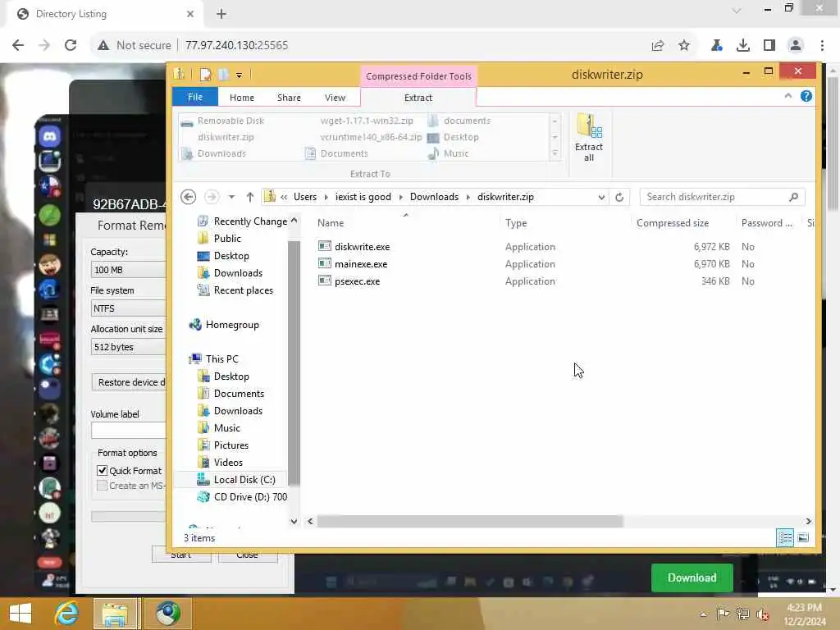Click Volume label input in Format dialog
Screen dimensions: 840x630
(129, 430)
